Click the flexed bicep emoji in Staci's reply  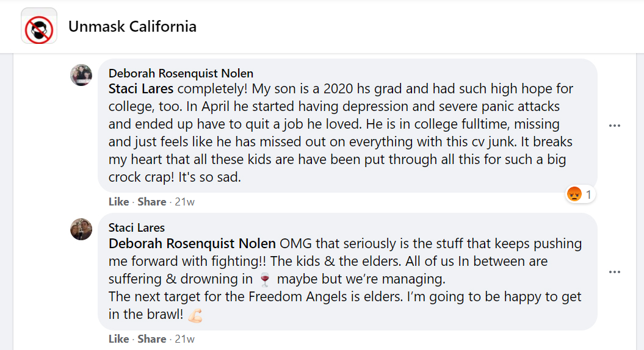195,316
